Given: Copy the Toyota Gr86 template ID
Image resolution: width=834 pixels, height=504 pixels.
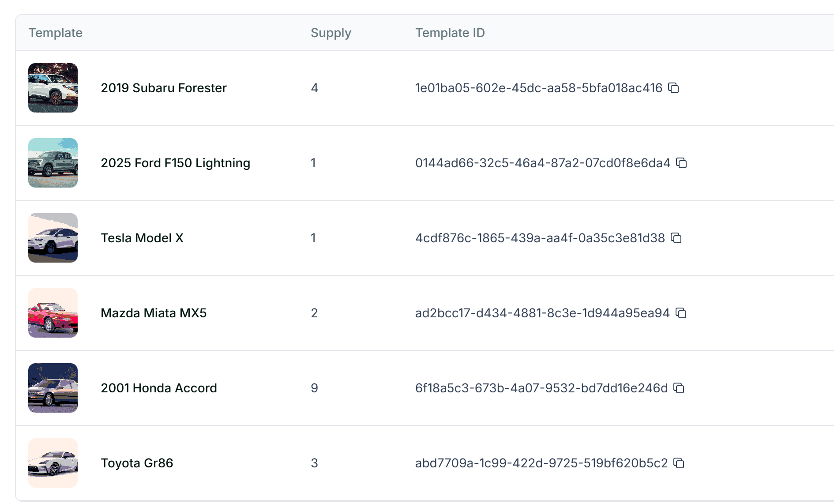Looking at the screenshot, I should [x=679, y=463].
